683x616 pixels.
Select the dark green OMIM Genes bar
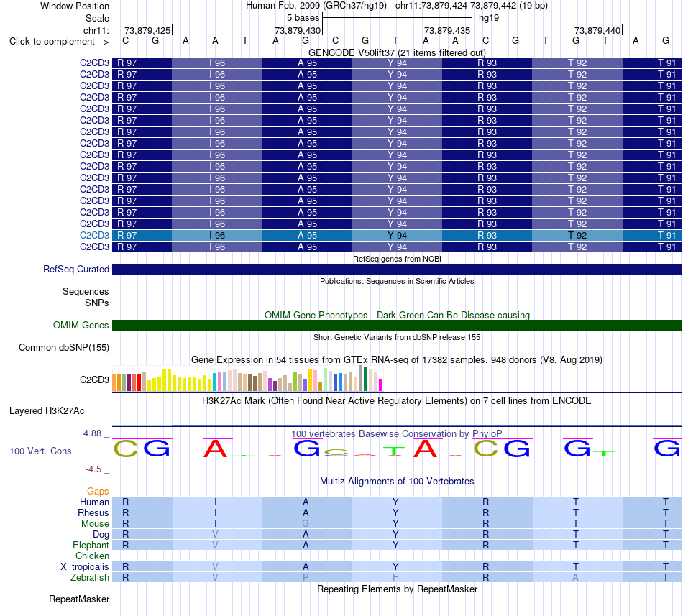tap(397, 325)
